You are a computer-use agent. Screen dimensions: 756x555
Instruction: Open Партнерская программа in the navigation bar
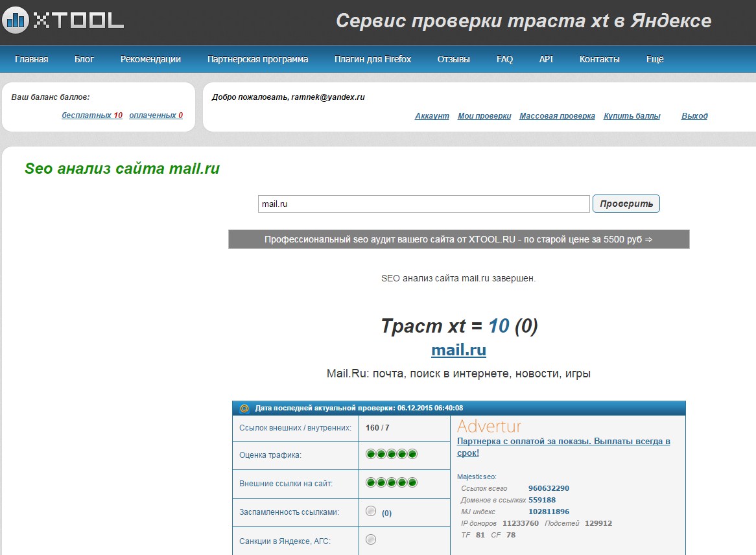tap(257, 59)
